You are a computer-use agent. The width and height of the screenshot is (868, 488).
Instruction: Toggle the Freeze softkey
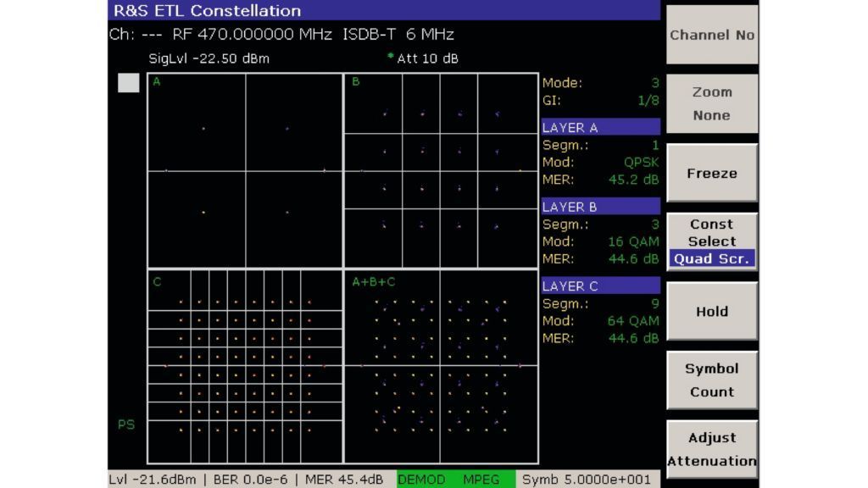click(711, 173)
